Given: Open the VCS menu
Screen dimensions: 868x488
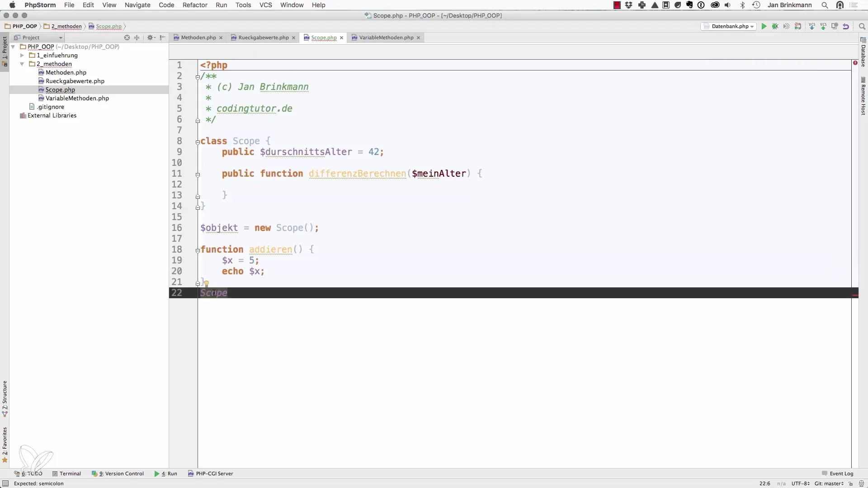Looking at the screenshot, I should 266,5.
